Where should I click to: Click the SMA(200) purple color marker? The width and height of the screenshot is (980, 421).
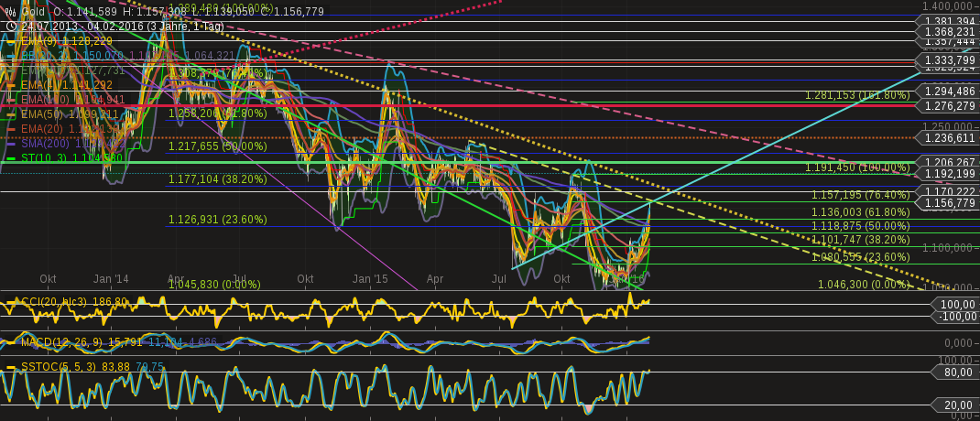[x=11, y=143]
